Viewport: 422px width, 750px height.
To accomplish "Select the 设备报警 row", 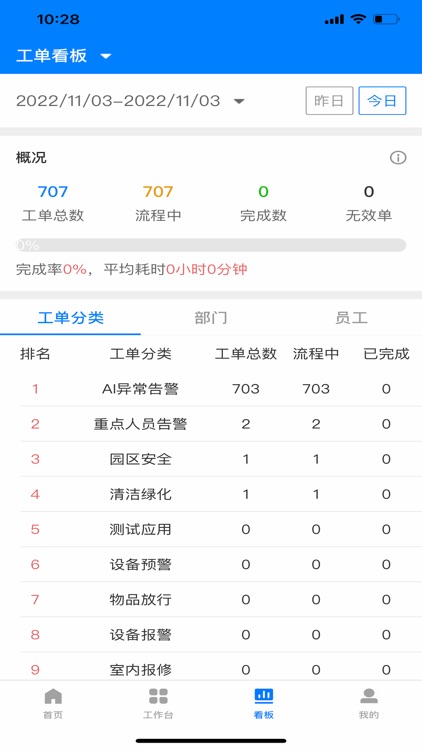I will 211,635.
